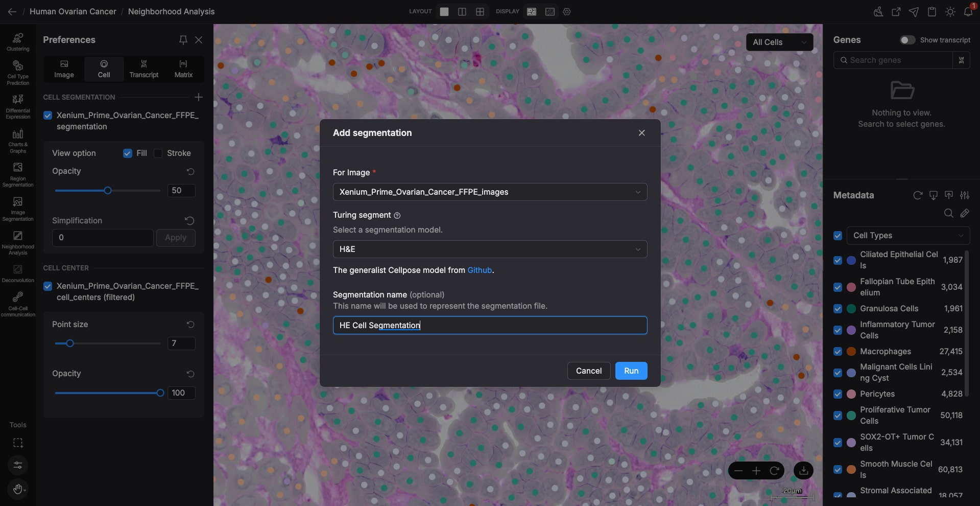Click the download icon on canvas
980x506 pixels.
point(803,470)
